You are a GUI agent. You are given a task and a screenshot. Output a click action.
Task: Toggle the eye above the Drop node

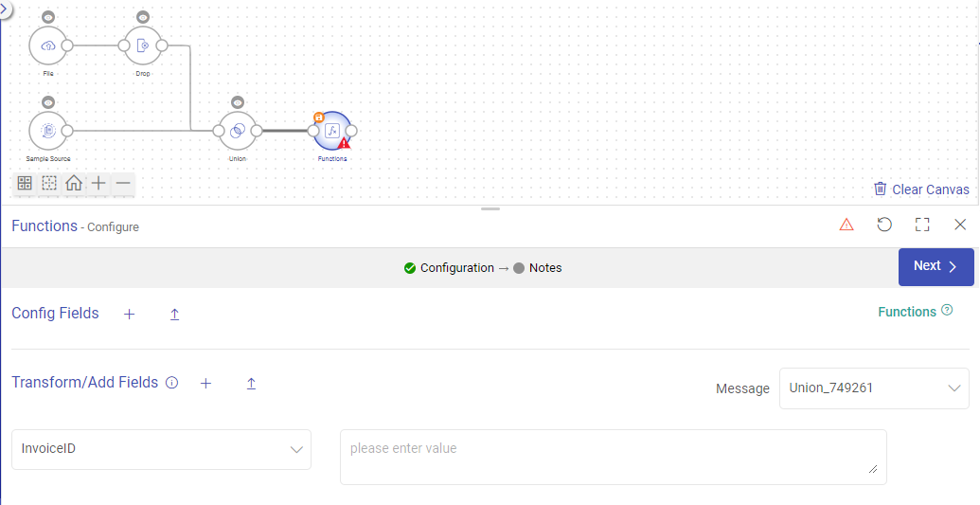tap(143, 17)
